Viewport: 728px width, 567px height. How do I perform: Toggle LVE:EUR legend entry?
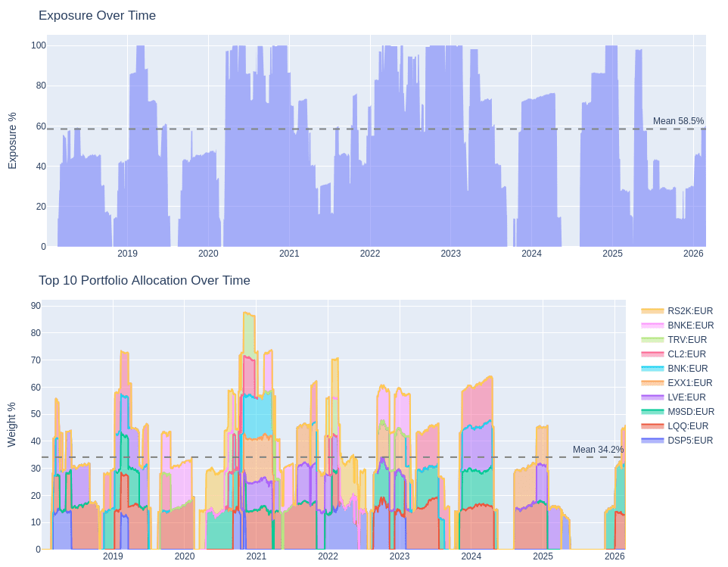click(674, 397)
